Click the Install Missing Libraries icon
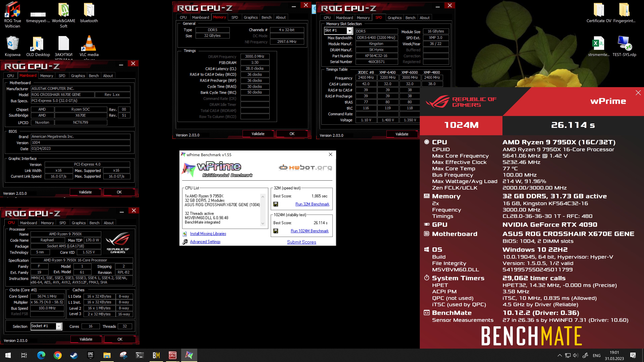 tap(185, 234)
